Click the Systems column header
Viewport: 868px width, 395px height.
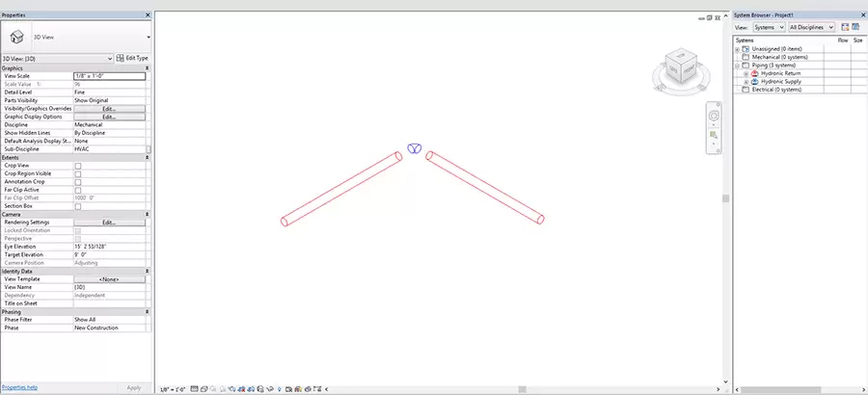[x=745, y=40]
